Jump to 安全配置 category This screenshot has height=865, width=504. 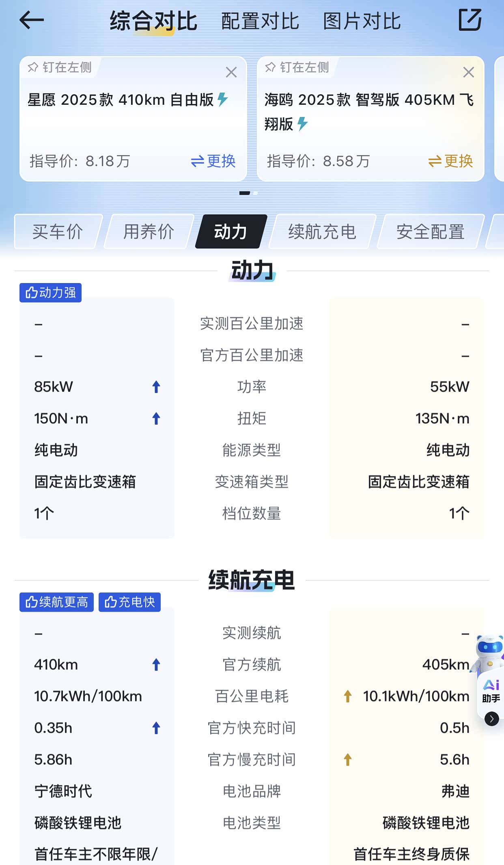tap(430, 232)
